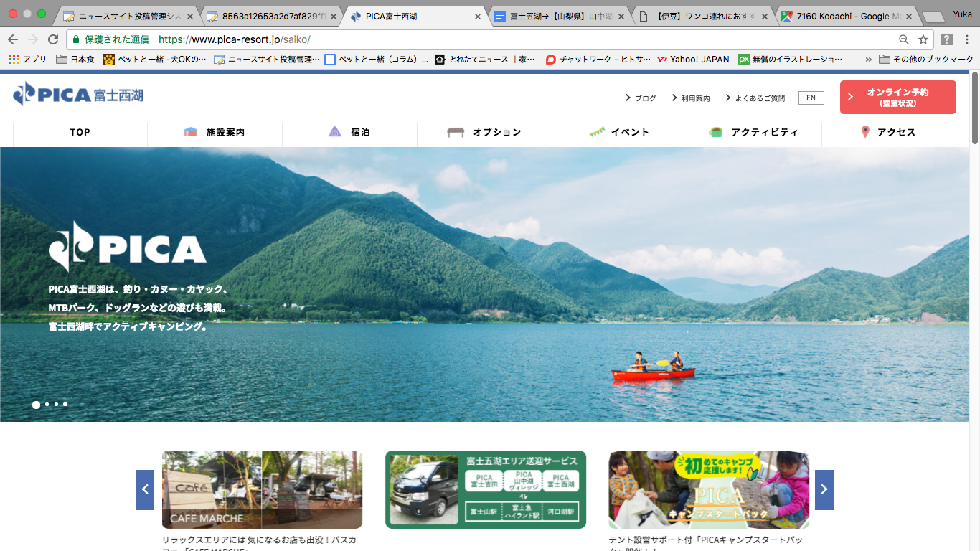Open チャットワーク bookmark

(598, 60)
